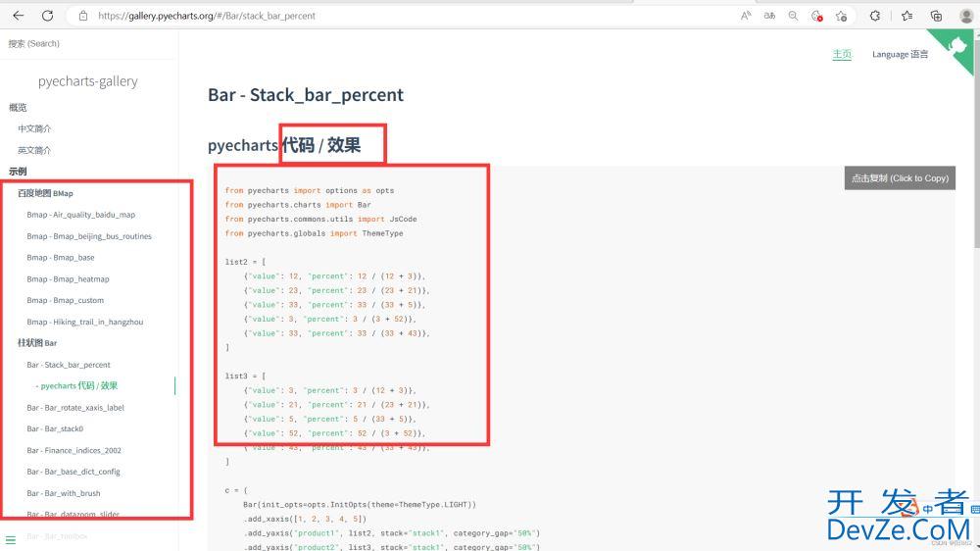
Task: Click the 'list2 = [' code line
Action: pos(245,262)
